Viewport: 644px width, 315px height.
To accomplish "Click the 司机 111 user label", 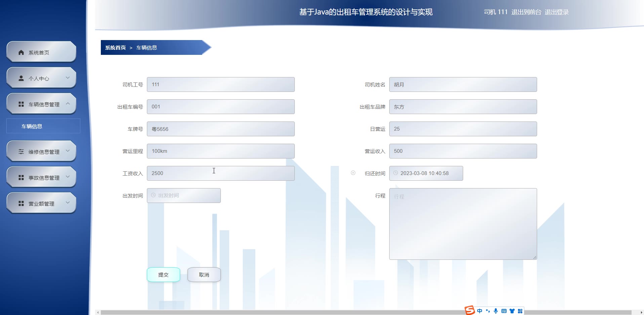I will coord(496,12).
